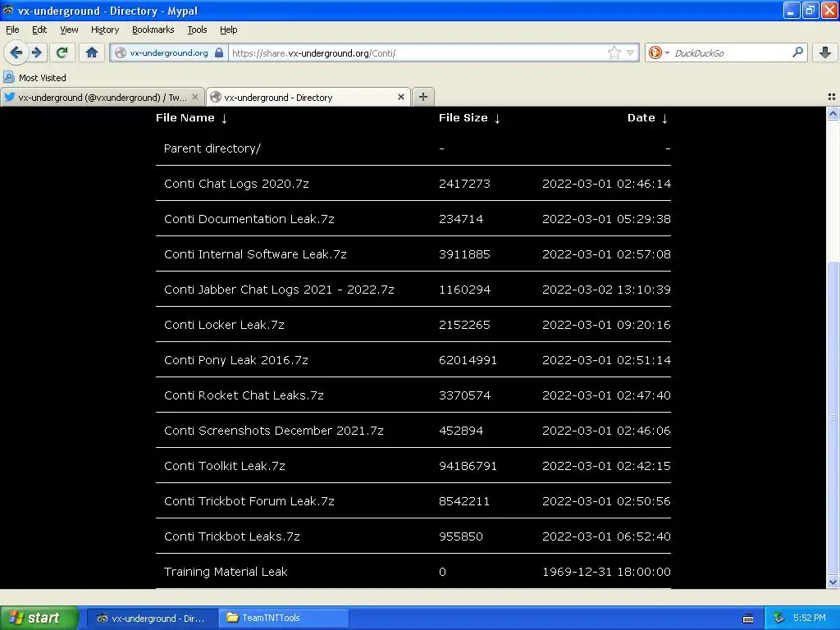Viewport: 840px width, 630px height.
Task: Click date 1969-12-31 18:00:00
Action: (606, 572)
